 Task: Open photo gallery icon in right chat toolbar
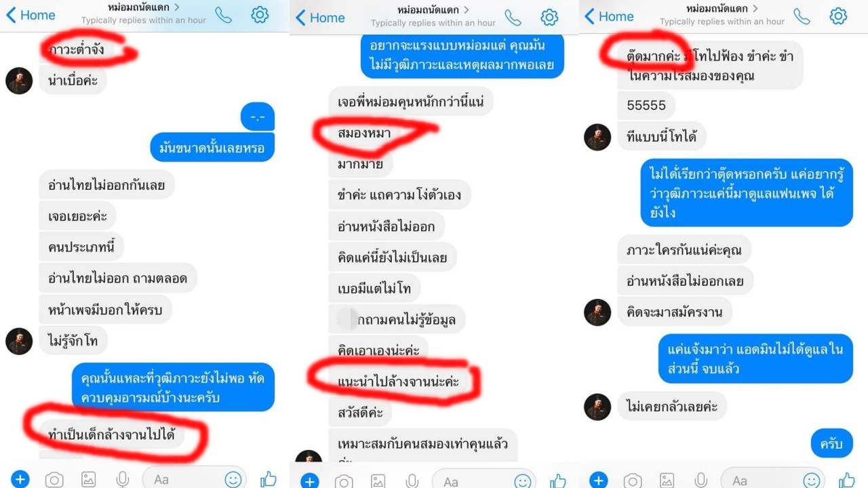[x=667, y=481]
